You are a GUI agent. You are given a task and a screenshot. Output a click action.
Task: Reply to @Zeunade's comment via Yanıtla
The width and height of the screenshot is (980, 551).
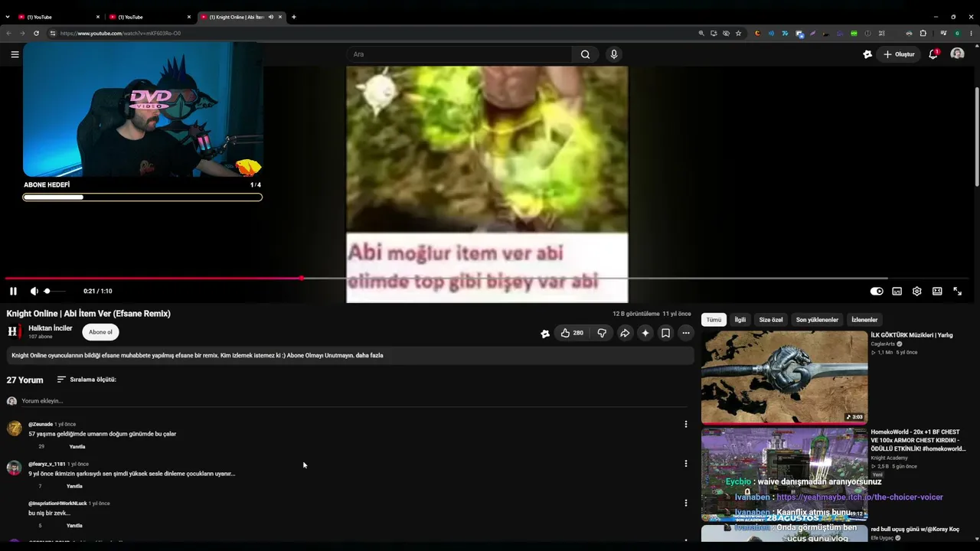tap(77, 447)
